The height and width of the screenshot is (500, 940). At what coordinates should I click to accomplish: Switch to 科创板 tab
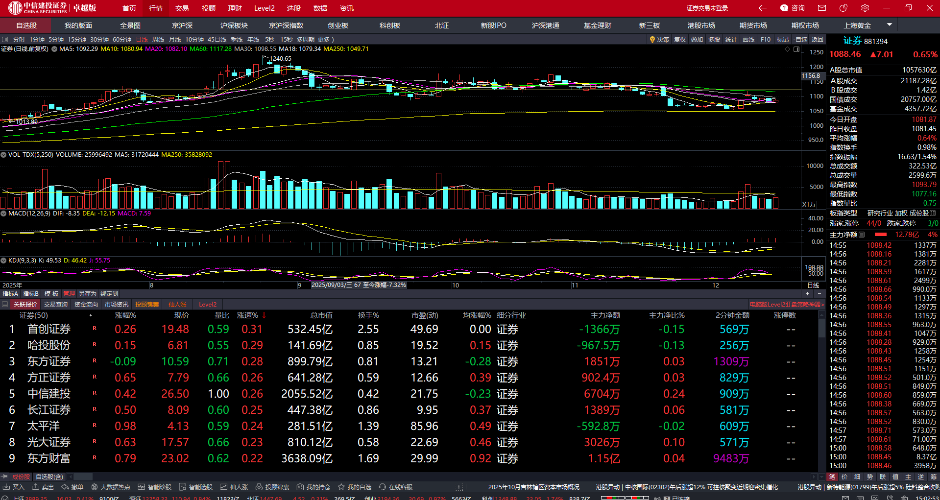pos(390,25)
